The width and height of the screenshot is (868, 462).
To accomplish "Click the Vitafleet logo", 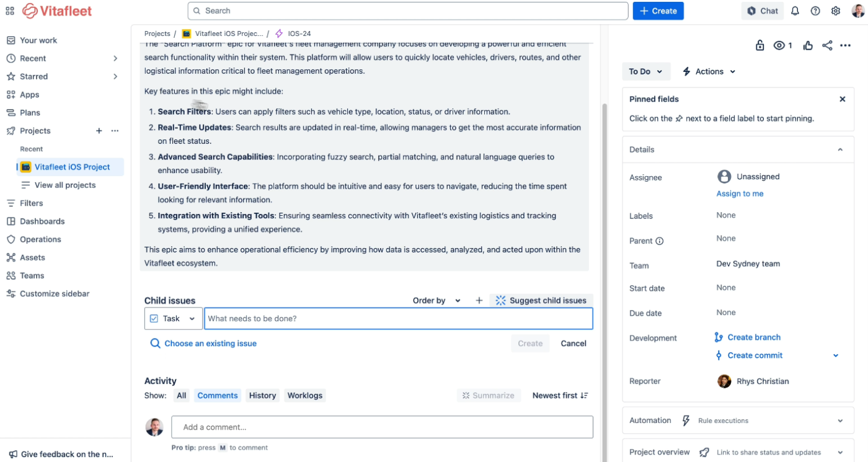I will (57, 11).
